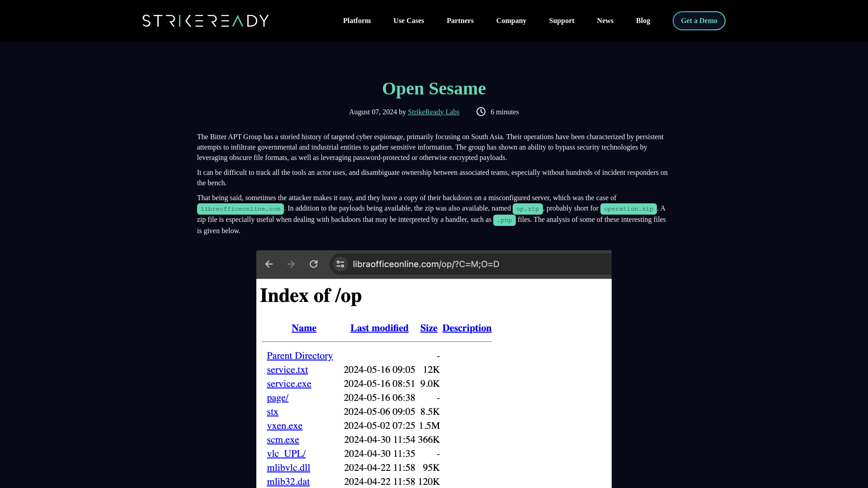Go to the Blog page
This screenshot has height=488, width=868.
tap(643, 21)
